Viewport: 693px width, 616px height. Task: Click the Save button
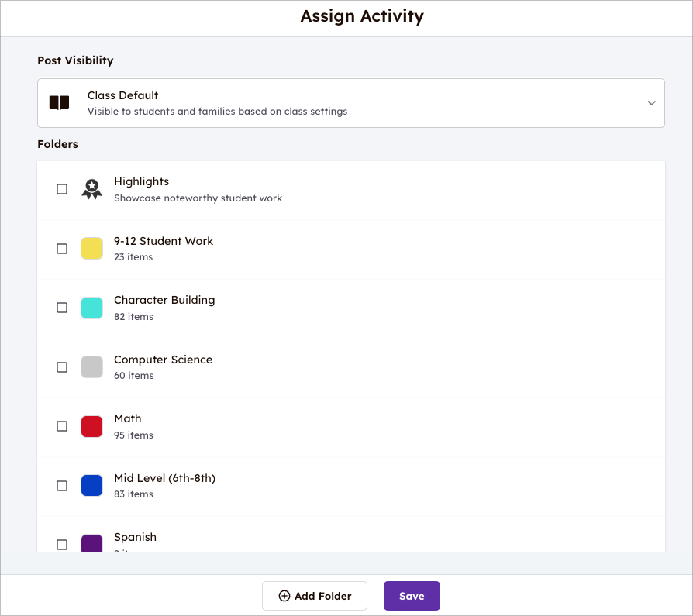[412, 596]
